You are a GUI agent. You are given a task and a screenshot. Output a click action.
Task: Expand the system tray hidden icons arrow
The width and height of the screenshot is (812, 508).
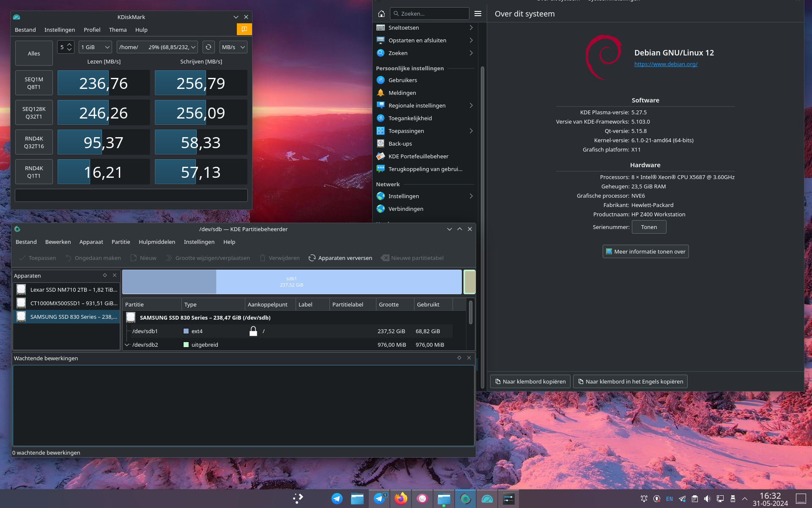click(x=745, y=499)
